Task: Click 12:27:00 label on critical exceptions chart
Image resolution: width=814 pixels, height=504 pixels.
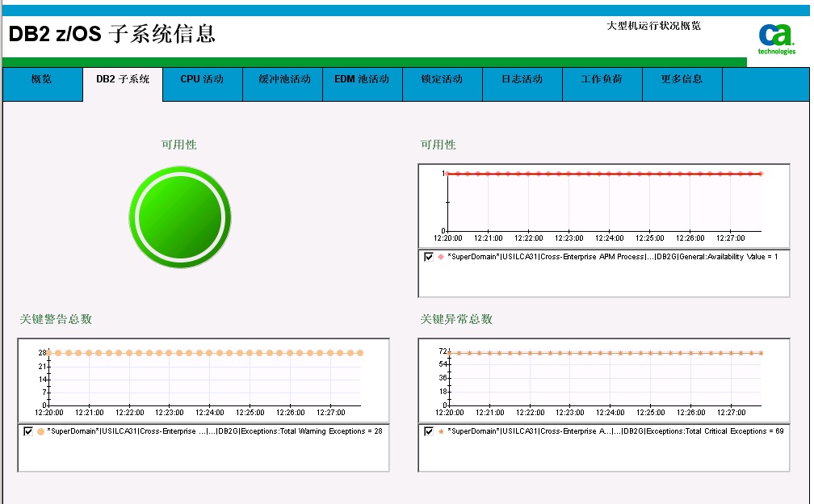Action: tap(731, 413)
